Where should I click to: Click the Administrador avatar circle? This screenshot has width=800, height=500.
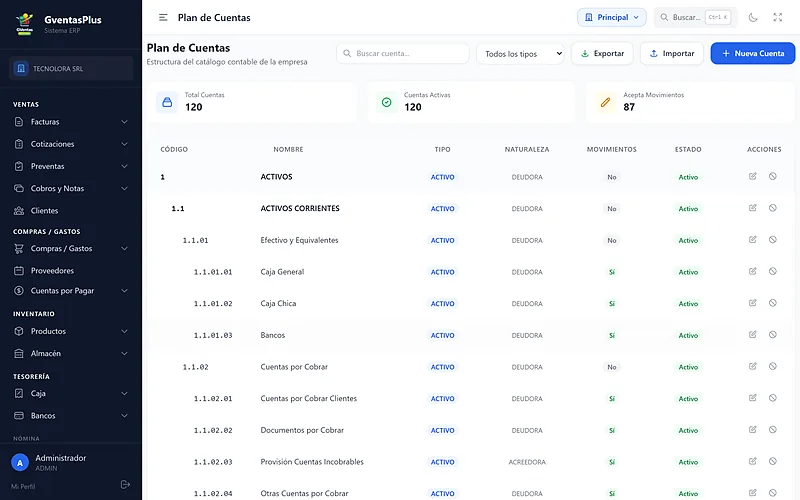20,463
